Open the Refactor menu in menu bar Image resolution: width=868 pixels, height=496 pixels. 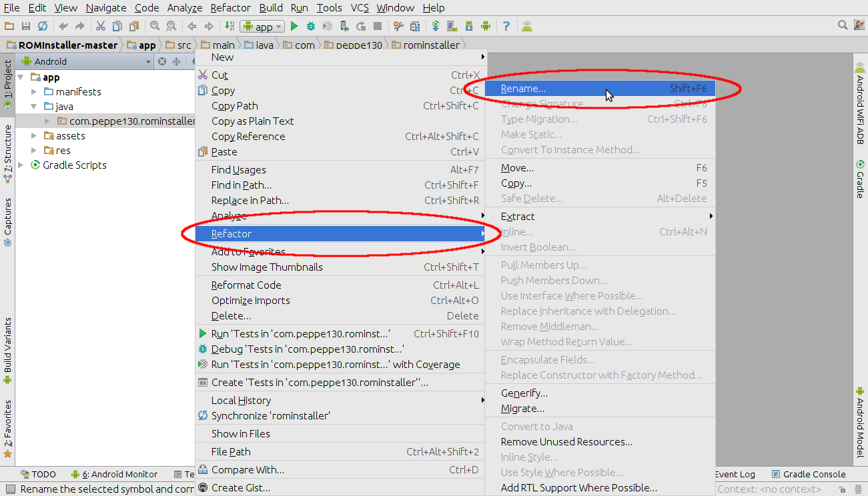(230, 8)
